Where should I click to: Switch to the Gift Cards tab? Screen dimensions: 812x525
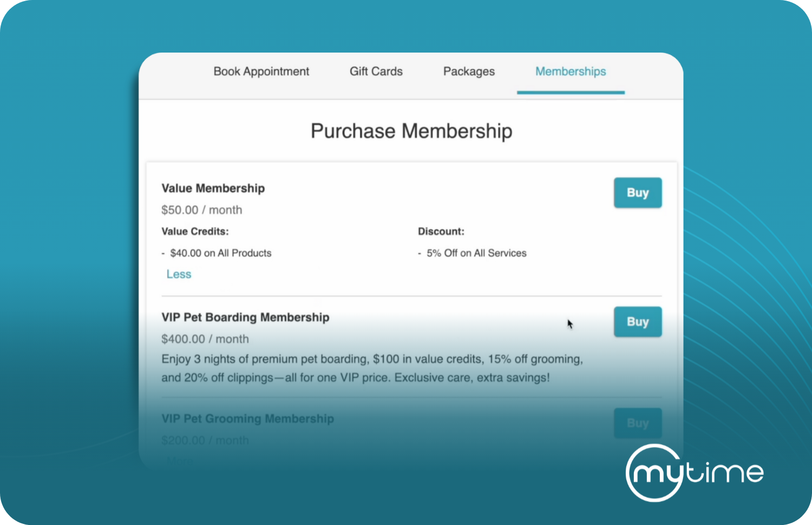376,72
